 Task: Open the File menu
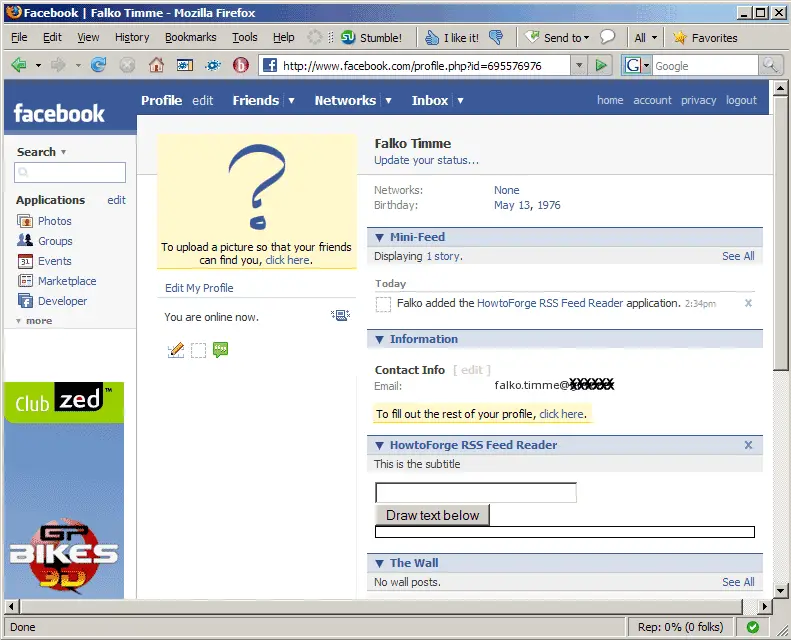[19, 37]
